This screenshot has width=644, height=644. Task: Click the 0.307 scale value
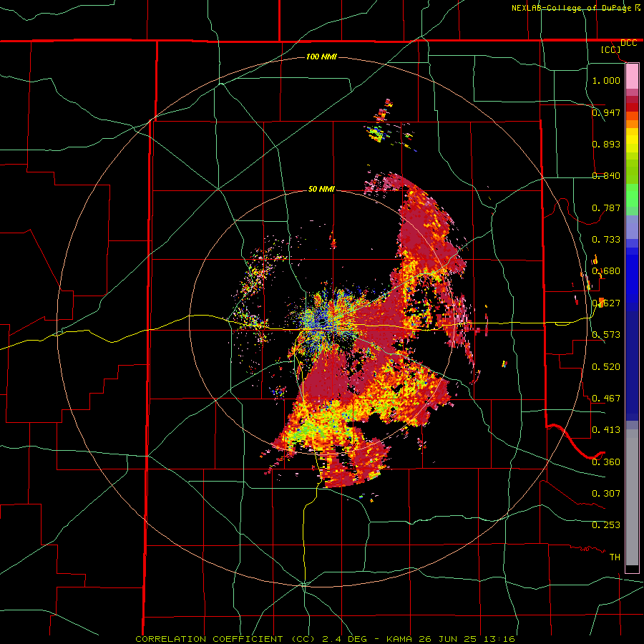click(606, 493)
